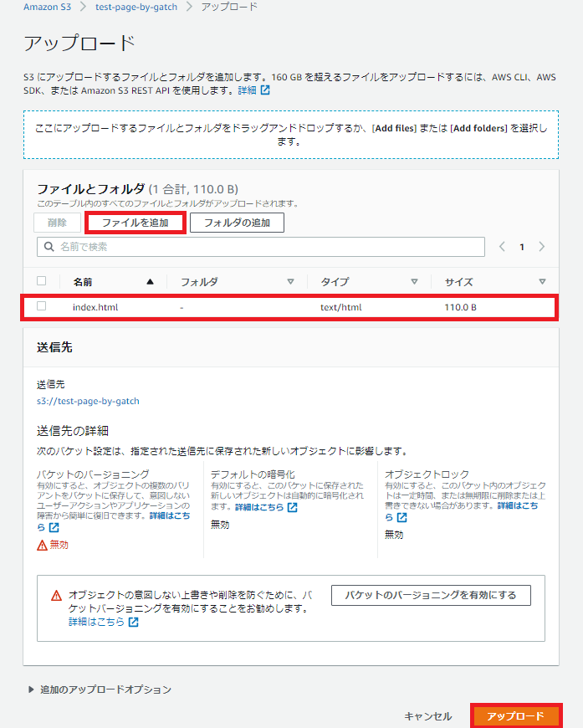Click バケットのバージョニングを有効にする button
The height and width of the screenshot is (728, 583).
click(431, 595)
